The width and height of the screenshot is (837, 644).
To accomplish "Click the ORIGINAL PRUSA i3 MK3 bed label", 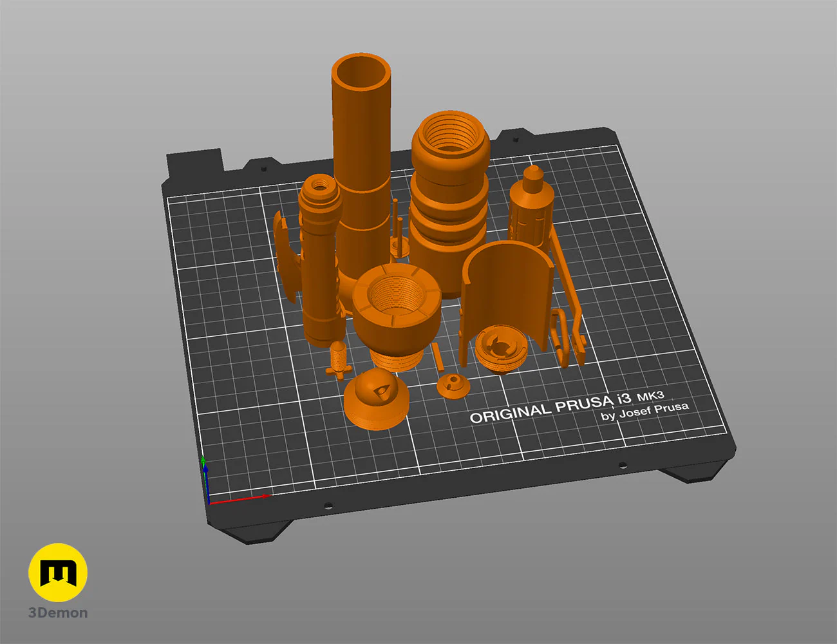I will 567,408.
